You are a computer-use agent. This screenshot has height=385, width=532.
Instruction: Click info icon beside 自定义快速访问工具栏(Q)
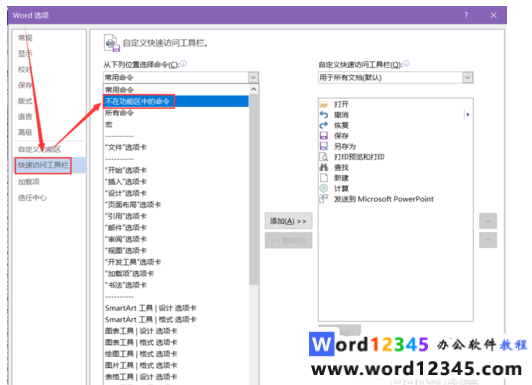(406, 63)
